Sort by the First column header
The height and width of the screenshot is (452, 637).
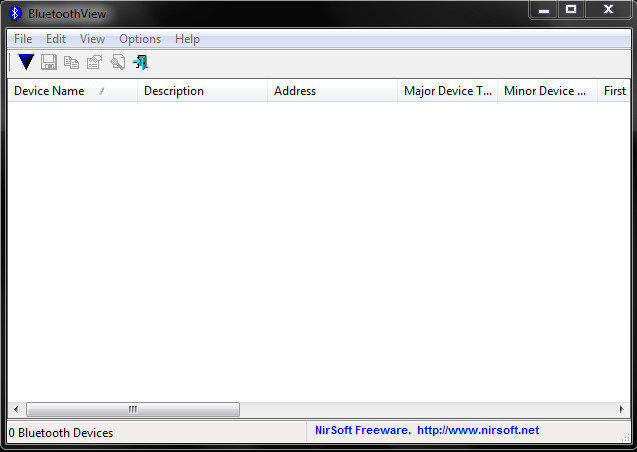point(614,91)
